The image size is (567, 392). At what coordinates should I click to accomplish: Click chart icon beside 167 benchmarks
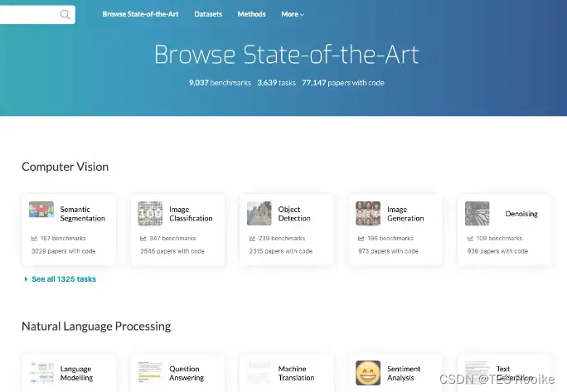point(34,239)
